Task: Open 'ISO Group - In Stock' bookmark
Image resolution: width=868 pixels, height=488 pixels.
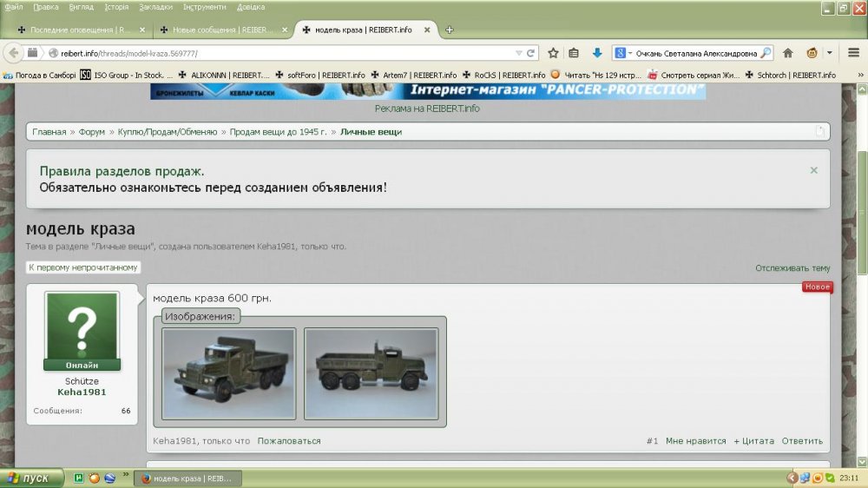Action: click(x=126, y=75)
